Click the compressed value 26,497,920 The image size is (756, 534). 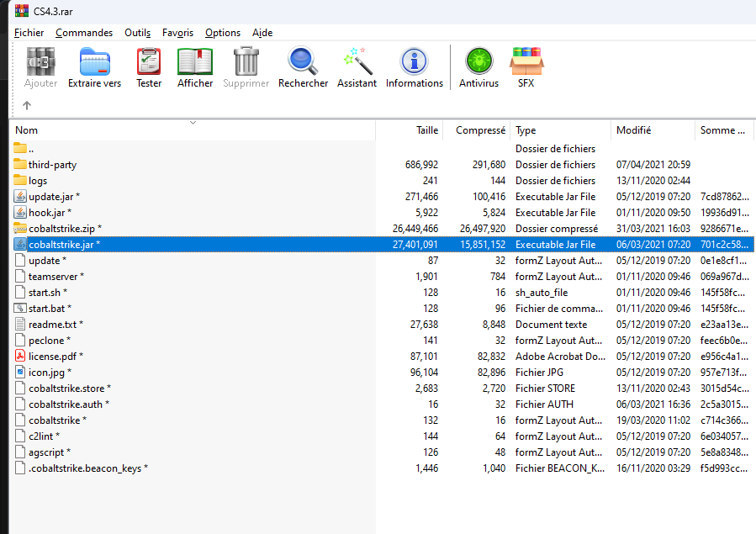click(x=483, y=229)
